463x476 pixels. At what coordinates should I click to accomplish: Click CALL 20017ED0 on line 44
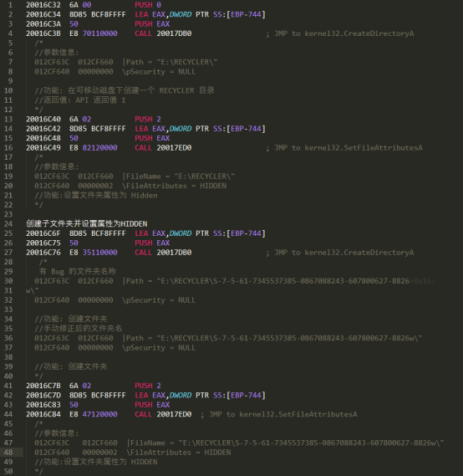click(163, 414)
